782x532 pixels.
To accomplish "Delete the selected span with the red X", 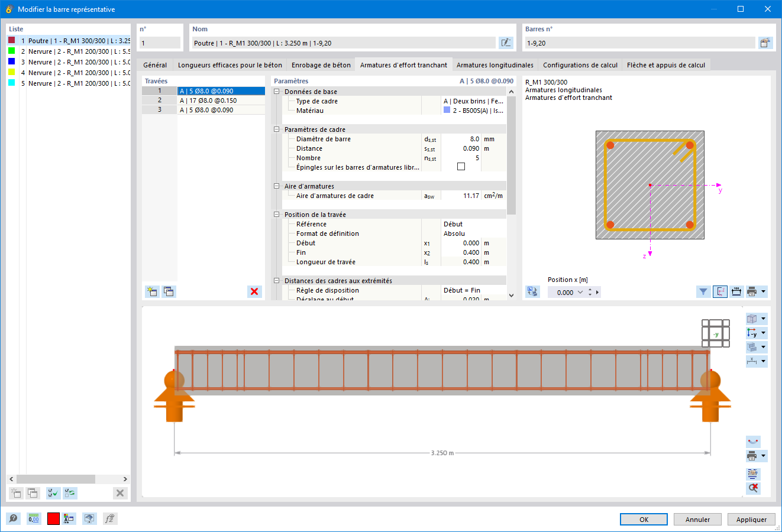I will pos(254,291).
